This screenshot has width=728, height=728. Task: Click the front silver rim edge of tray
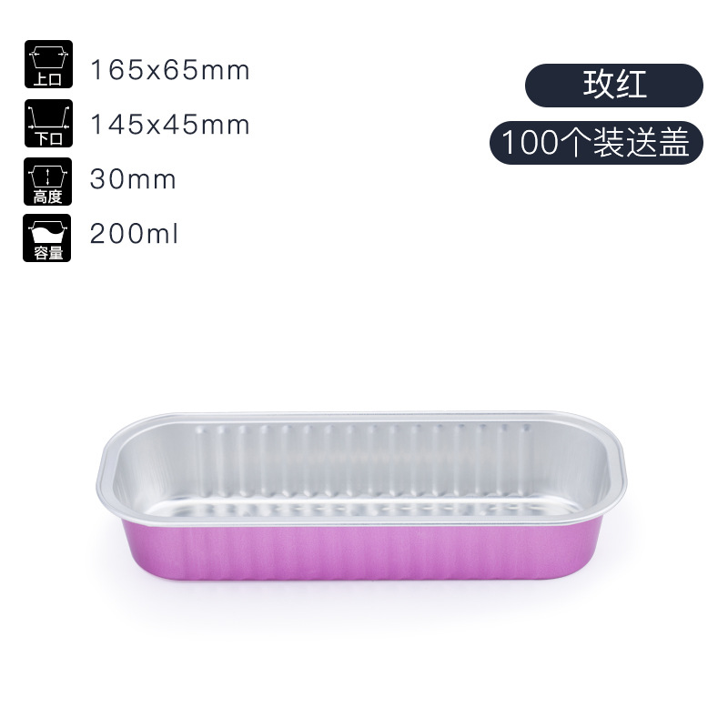point(362,521)
